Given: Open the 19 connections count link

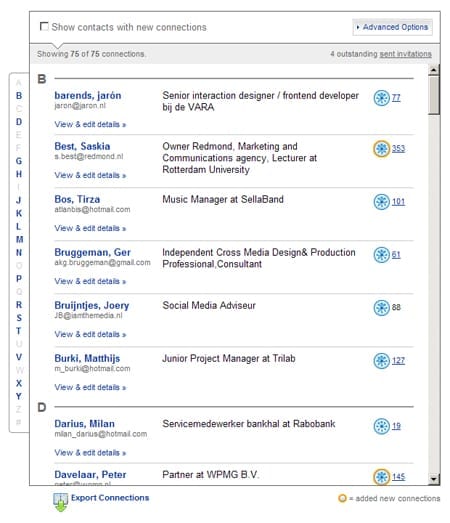Looking at the screenshot, I should click(396, 426).
